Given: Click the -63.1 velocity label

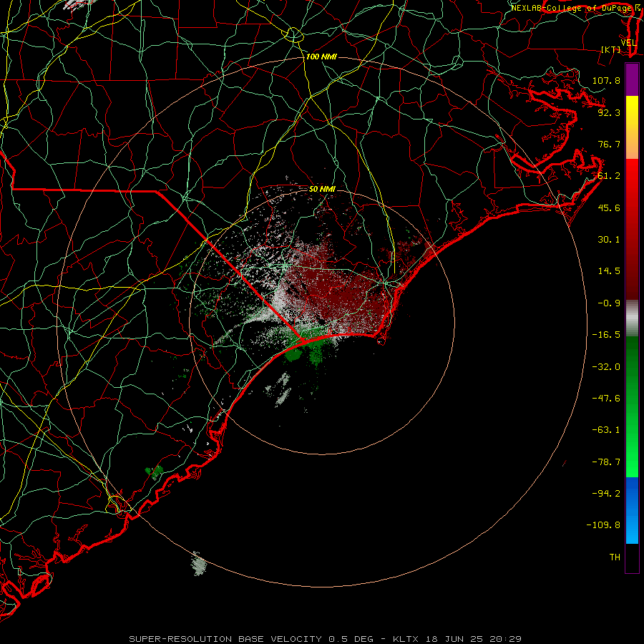Looking at the screenshot, I should 606,430.
